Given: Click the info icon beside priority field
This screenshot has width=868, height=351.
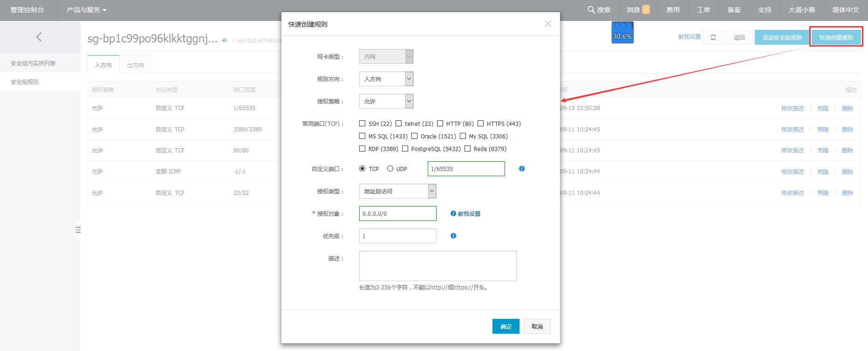Looking at the screenshot, I should (x=453, y=236).
